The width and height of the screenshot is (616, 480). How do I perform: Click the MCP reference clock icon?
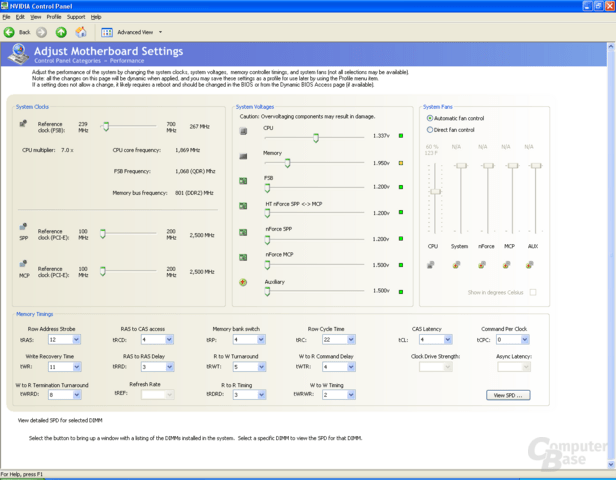click(23, 264)
